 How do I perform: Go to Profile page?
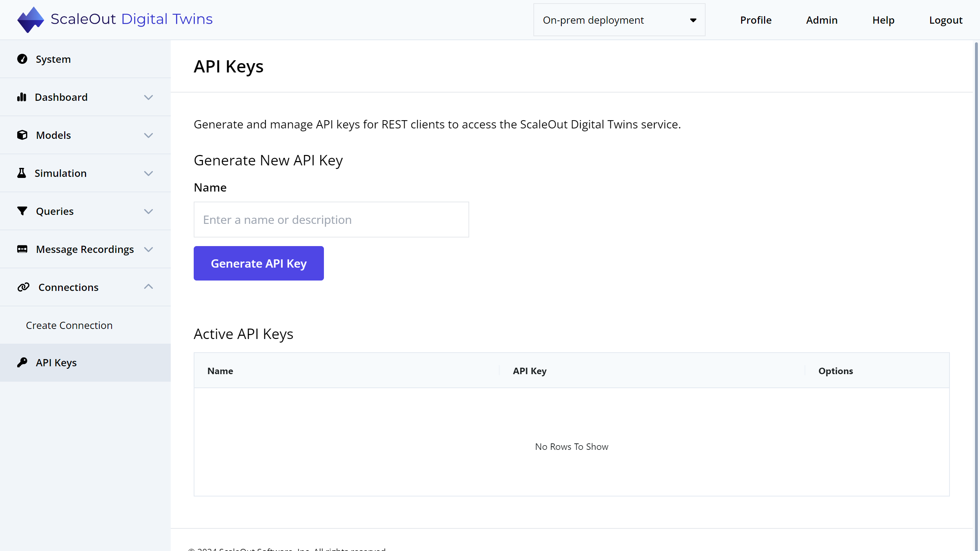tap(755, 20)
